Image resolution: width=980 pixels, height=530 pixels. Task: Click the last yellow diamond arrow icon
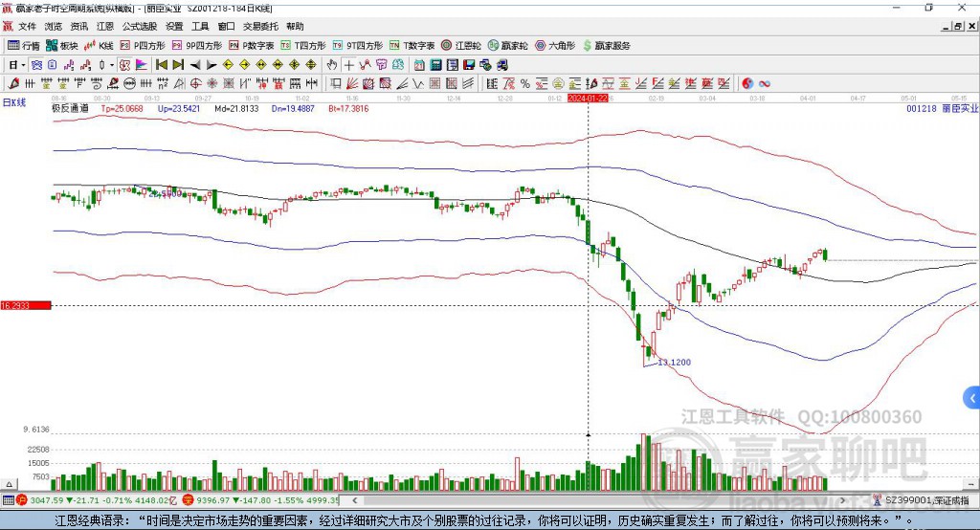(x=311, y=65)
